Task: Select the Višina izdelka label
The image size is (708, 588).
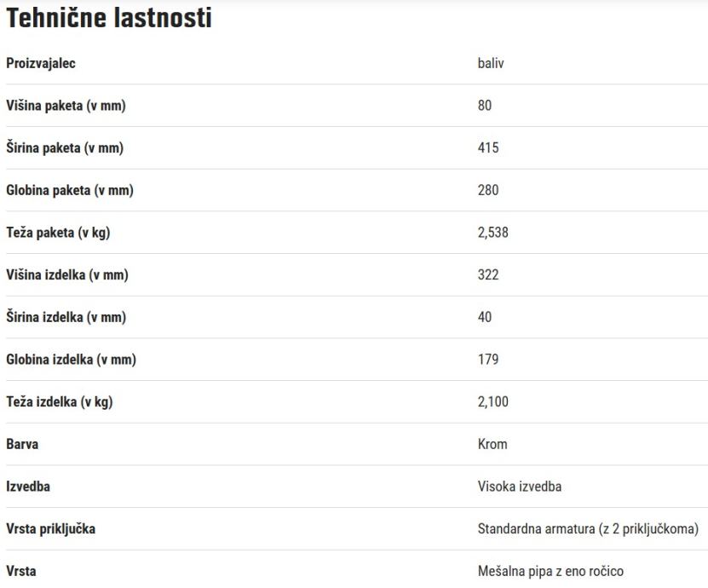Action: click(67, 275)
